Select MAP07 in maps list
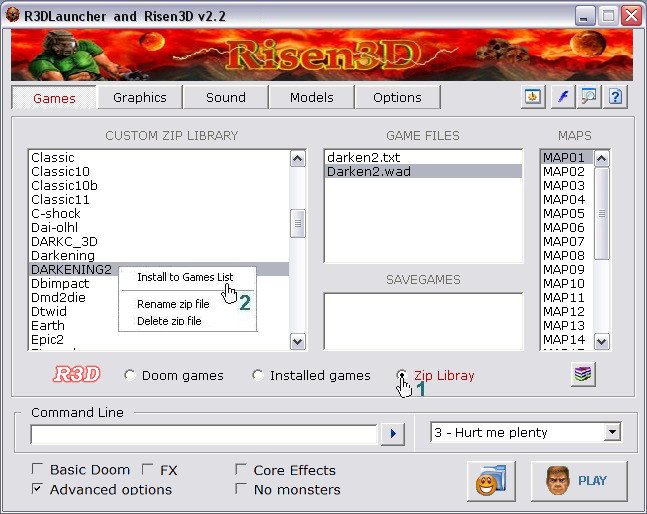Screen dimensions: 647x514 click(x=567, y=242)
